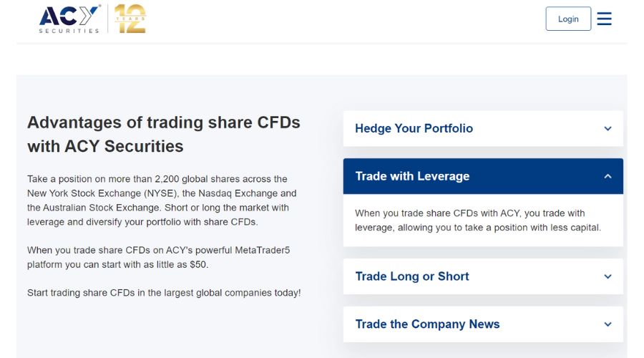The image size is (644, 358).
Task: Click the gold 12 Years anniversary badge
Action: [130, 19]
